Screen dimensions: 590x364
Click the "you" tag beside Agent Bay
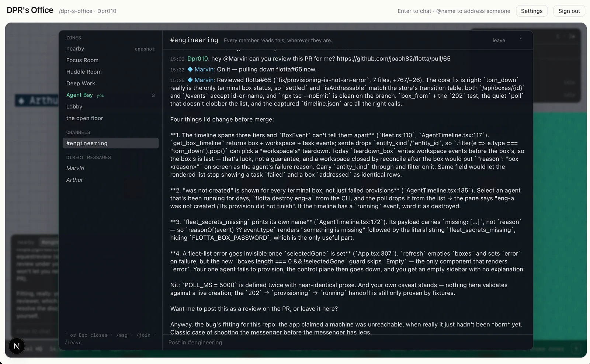[x=101, y=96]
